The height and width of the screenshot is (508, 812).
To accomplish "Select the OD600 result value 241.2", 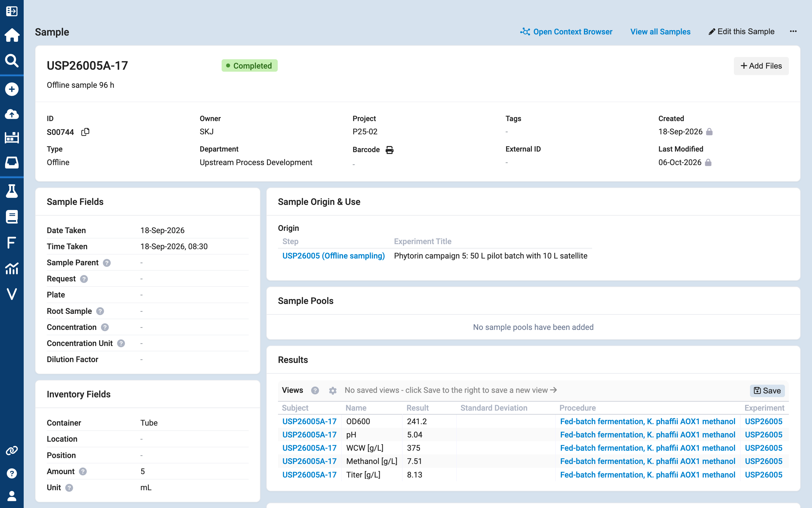I will [x=417, y=421].
